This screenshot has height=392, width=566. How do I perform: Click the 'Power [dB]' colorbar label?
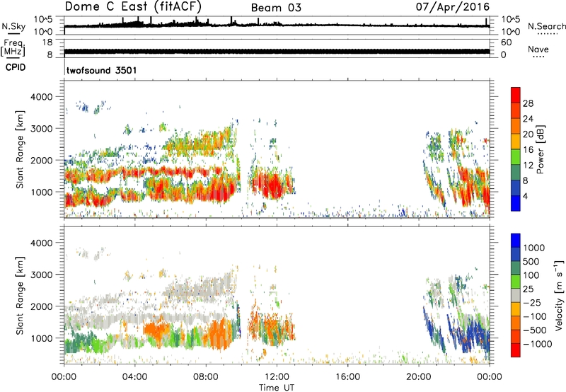(x=541, y=149)
